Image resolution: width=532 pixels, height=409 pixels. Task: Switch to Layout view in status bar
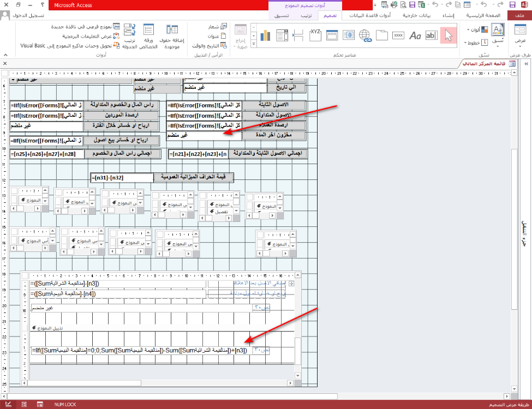pyautogui.click(x=24, y=404)
